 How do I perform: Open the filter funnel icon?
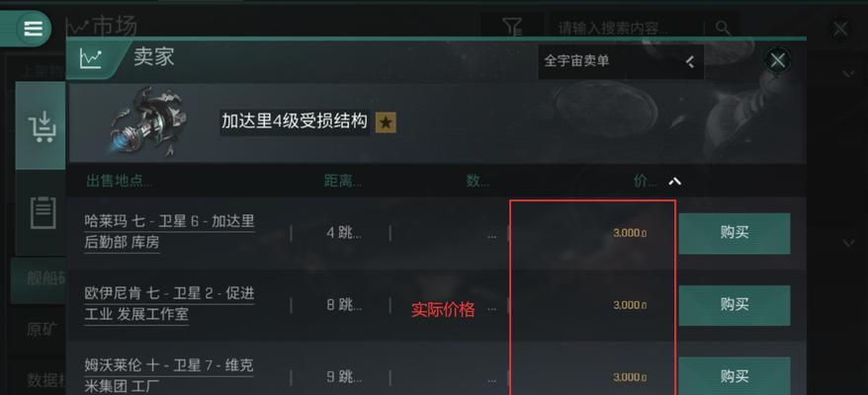click(512, 27)
